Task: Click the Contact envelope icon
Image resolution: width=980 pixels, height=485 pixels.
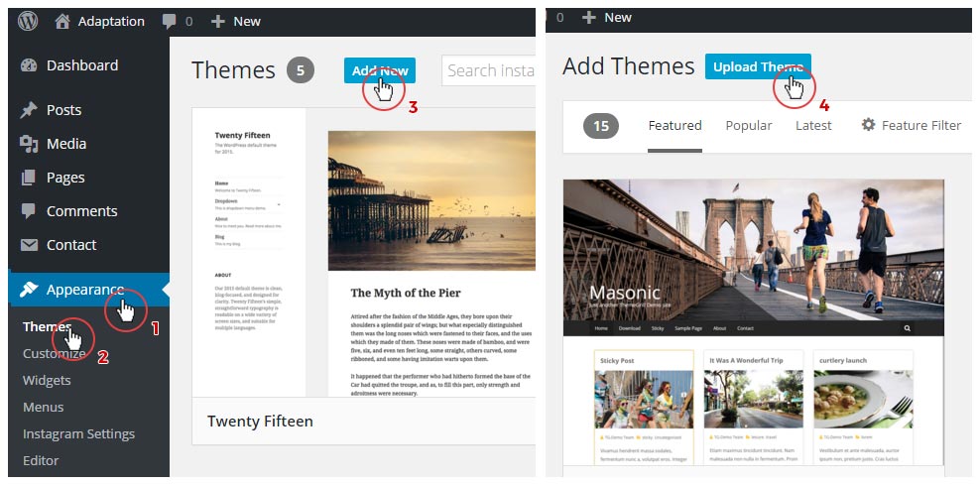Action: click(x=29, y=245)
